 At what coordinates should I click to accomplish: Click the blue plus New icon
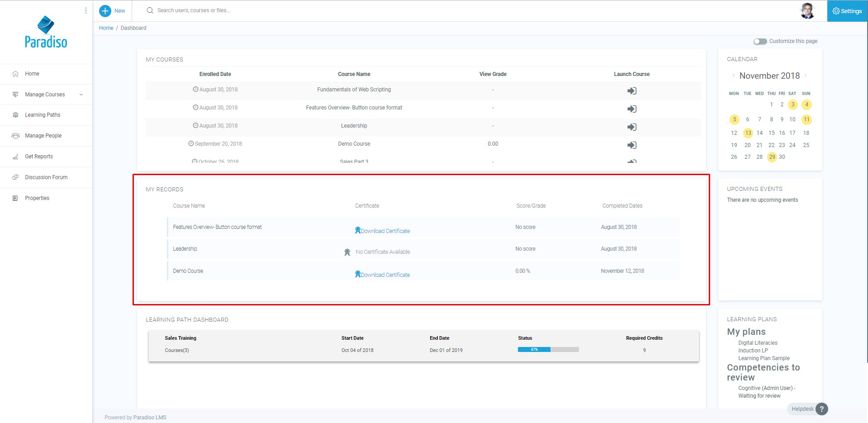tap(105, 11)
